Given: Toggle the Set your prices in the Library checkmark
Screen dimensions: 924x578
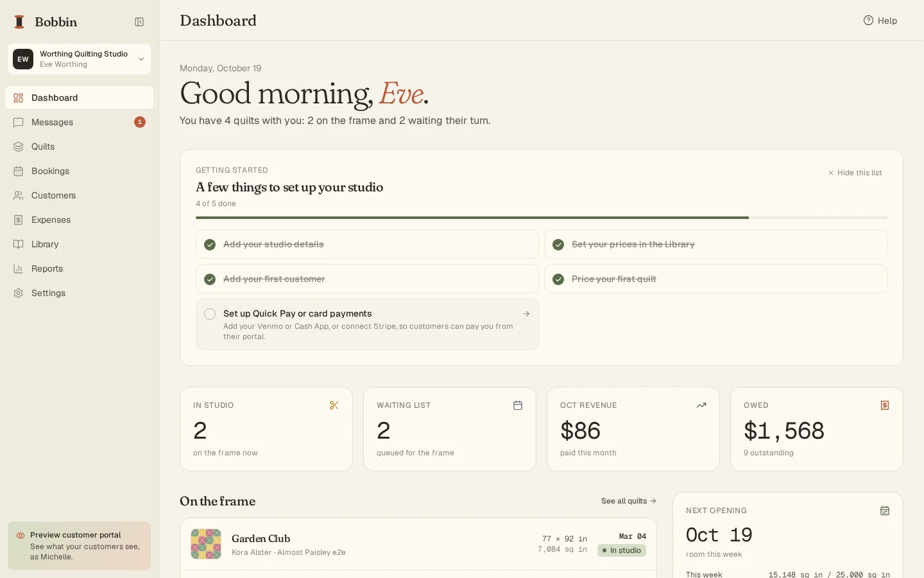Looking at the screenshot, I should [558, 245].
